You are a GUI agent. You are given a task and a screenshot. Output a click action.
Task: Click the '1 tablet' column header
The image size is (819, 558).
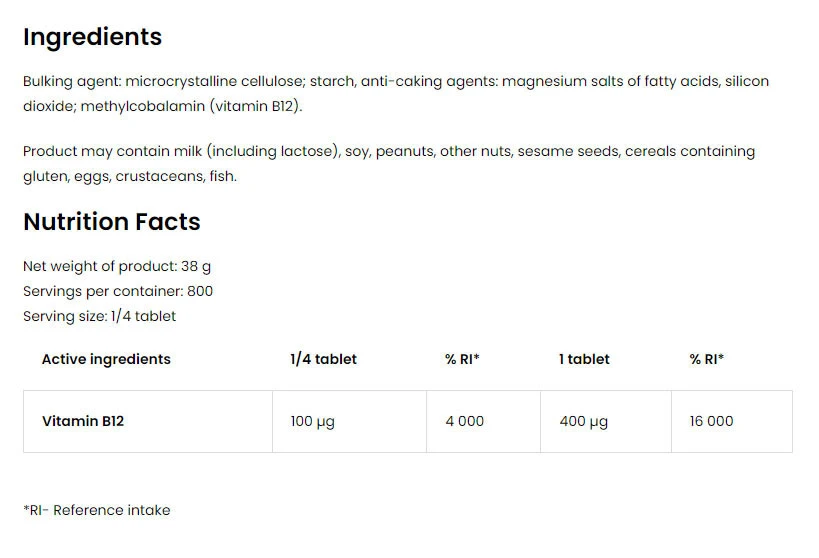point(584,359)
